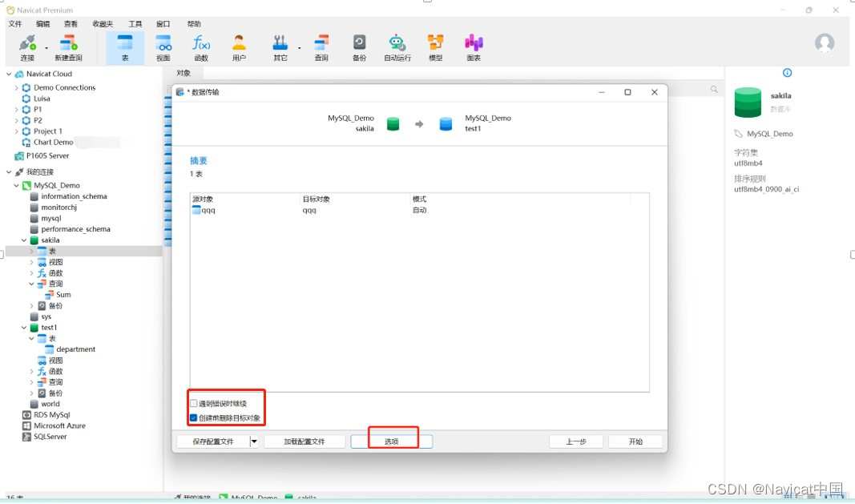Image resolution: width=855 pixels, height=504 pixels.
Task: Click the Mode (模式) column header
Action: pyautogui.click(x=419, y=199)
